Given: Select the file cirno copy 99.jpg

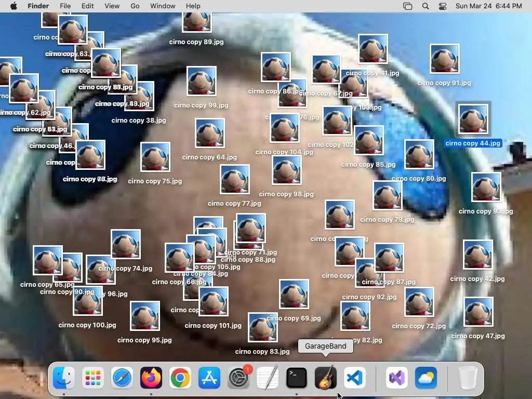Looking at the screenshot, I should click(202, 81).
